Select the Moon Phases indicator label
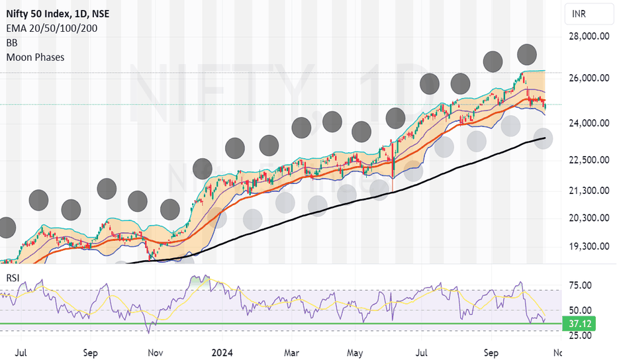 [35, 58]
